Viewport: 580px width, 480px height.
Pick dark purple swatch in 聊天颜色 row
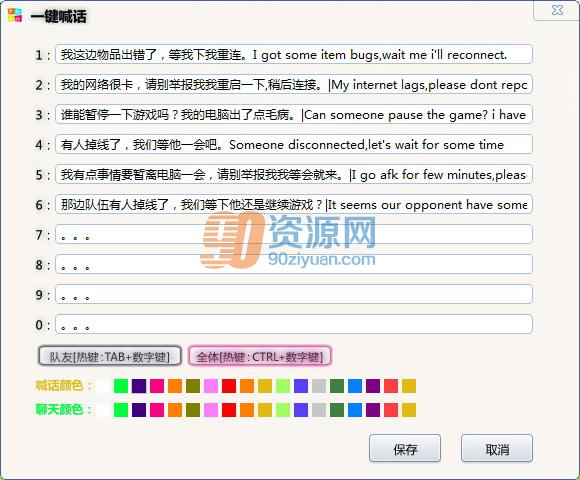(139, 410)
